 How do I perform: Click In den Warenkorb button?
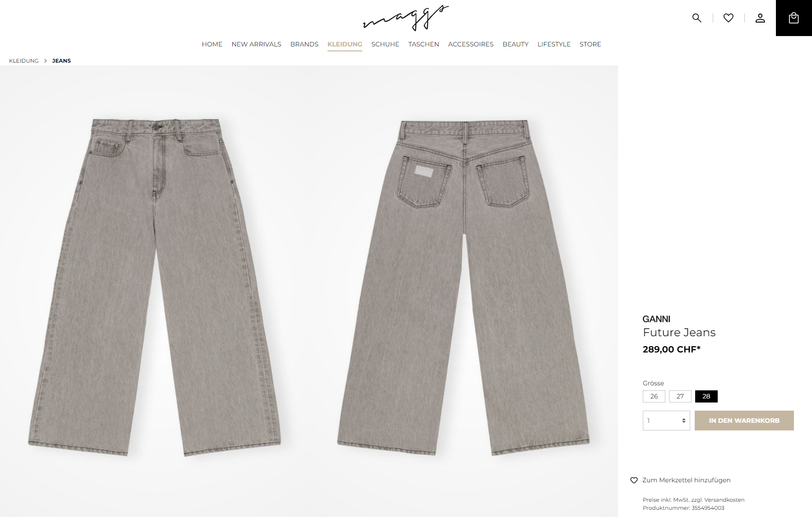click(x=744, y=421)
